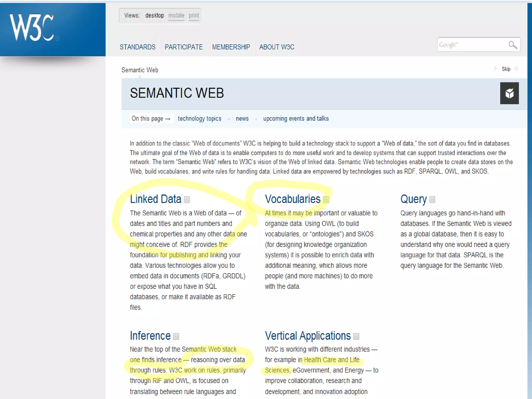Open the About W3C menu
532x399 pixels.
(277, 47)
